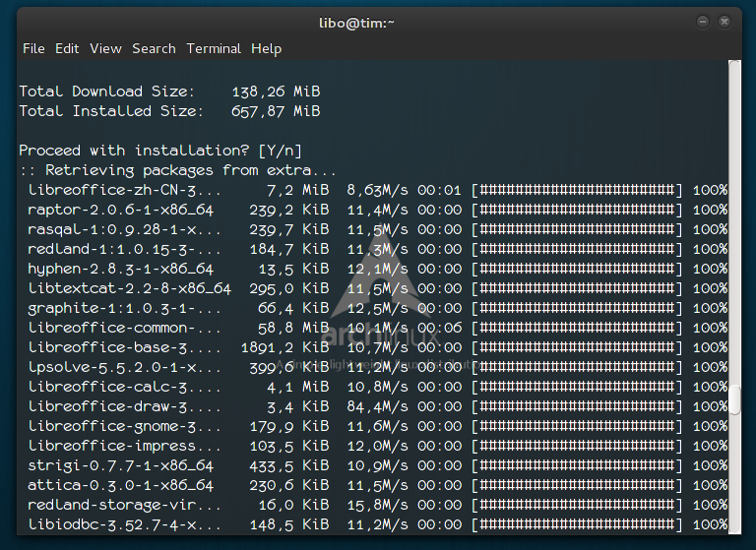Click the 00:01 elapsed time value
The image size is (756, 550).
point(439,190)
